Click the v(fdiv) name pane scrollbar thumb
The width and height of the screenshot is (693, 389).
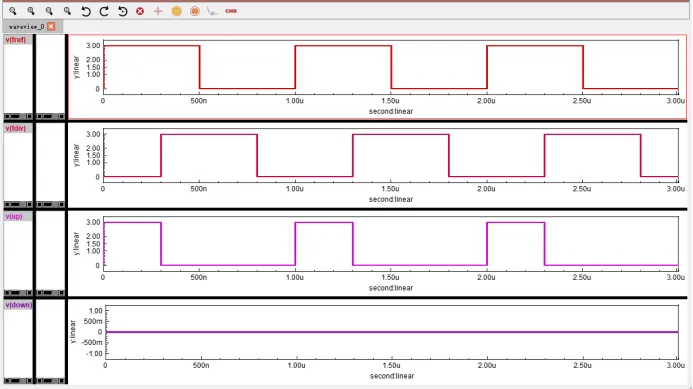(15, 205)
